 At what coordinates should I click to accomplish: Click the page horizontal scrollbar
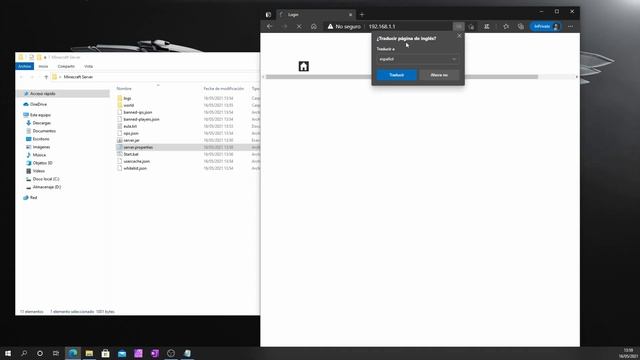point(402,77)
